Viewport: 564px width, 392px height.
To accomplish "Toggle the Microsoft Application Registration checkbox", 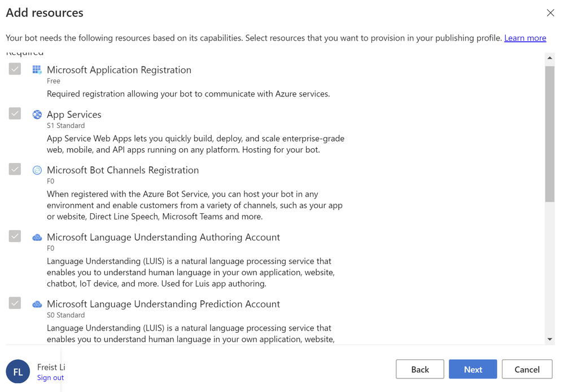I will pos(15,69).
